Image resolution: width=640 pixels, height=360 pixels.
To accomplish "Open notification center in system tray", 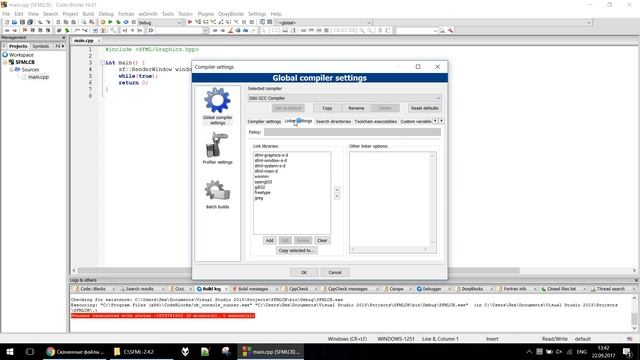I will click(x=627, y=351).
